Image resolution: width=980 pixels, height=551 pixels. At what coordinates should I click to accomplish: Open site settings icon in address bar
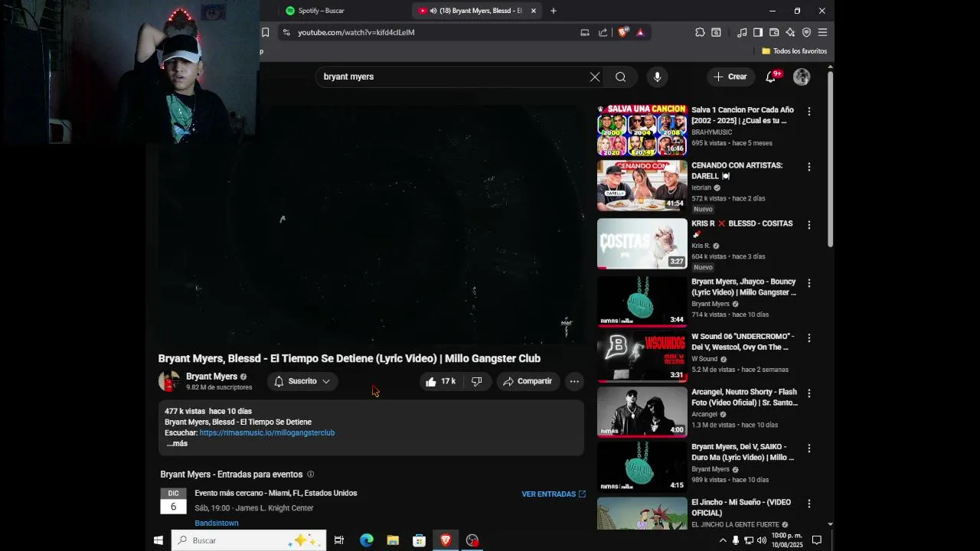pos(286,32)
